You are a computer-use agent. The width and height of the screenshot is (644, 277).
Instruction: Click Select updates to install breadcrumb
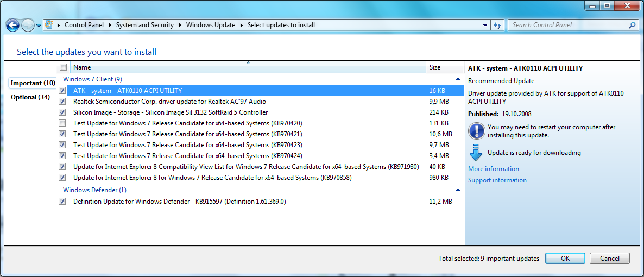tap(281, 25)
